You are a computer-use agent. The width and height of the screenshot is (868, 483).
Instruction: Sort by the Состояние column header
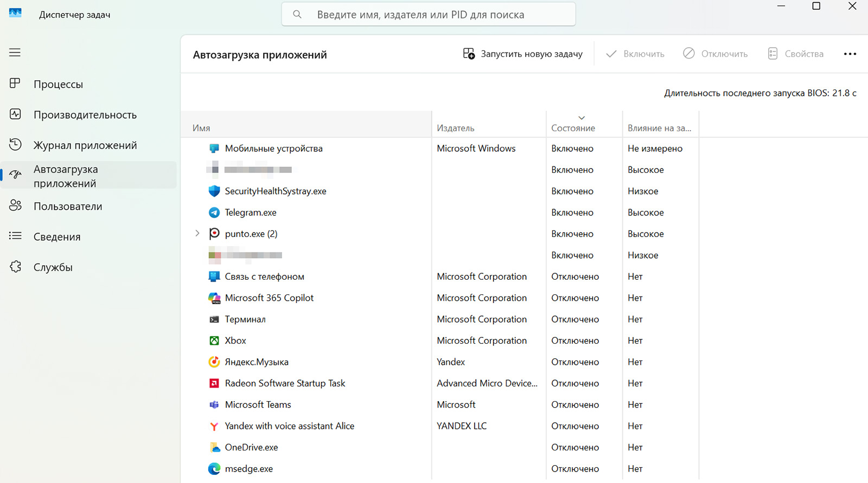[x=584, y=124]
